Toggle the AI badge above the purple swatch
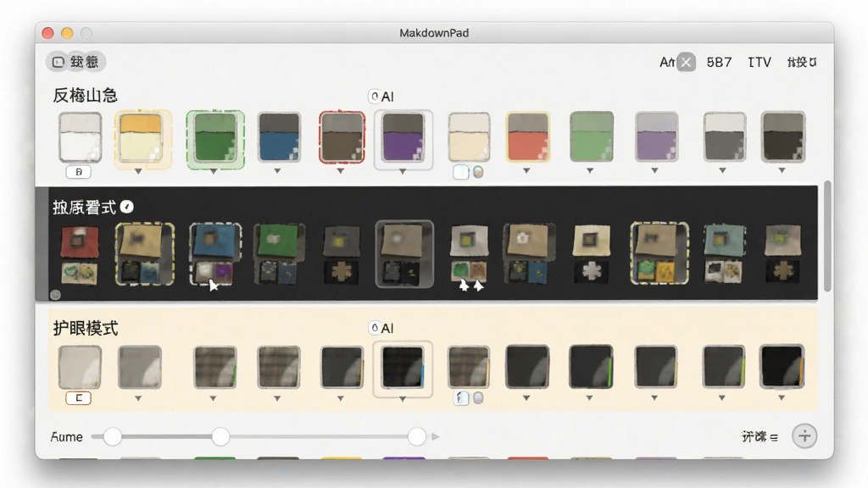868x488 pixels. coord(381,97)
